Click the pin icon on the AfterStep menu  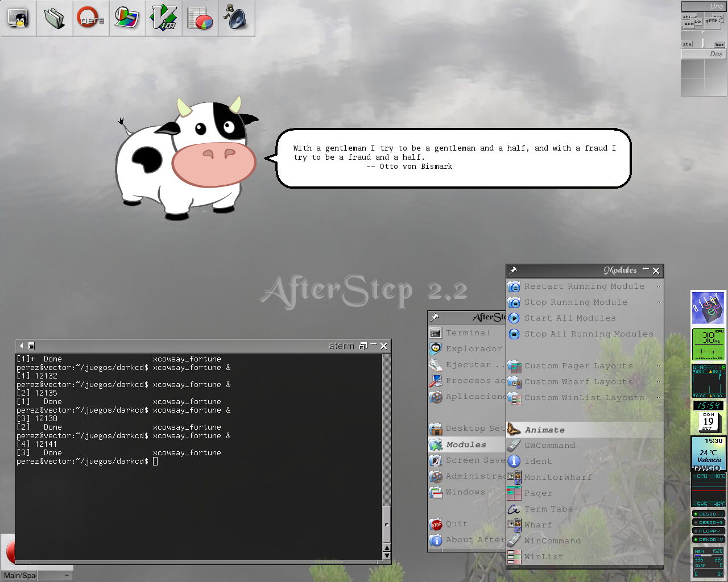435,317
